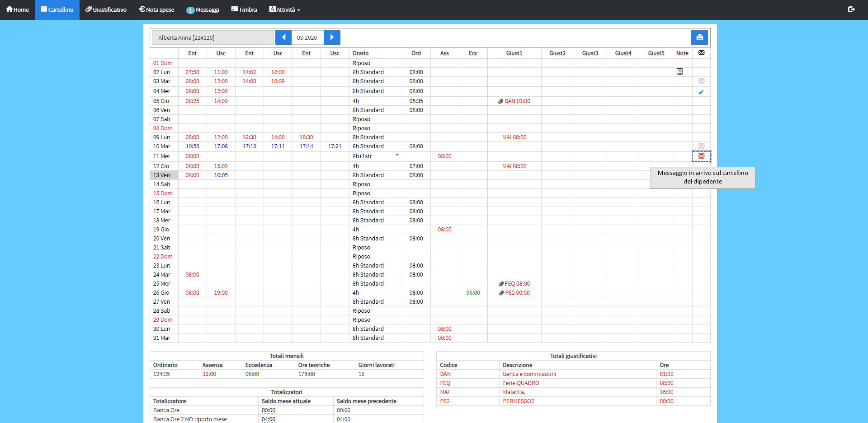Click grey envelope icon on 10 Mar row

[701, 146]
